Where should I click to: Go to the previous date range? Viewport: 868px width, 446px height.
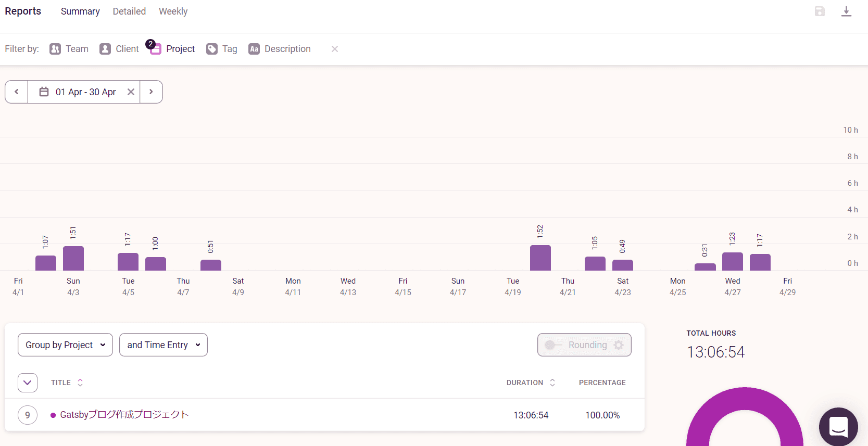coord(17,92)
